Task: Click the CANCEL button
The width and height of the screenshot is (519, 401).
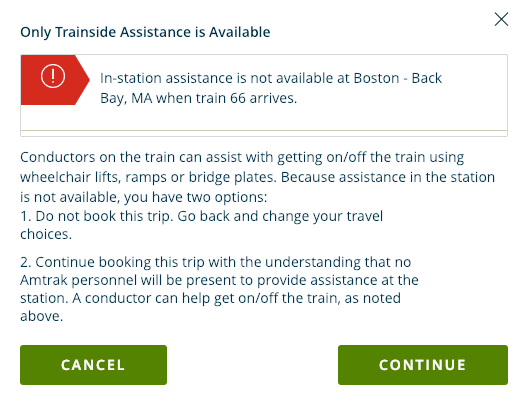Action: coord(93,365)
